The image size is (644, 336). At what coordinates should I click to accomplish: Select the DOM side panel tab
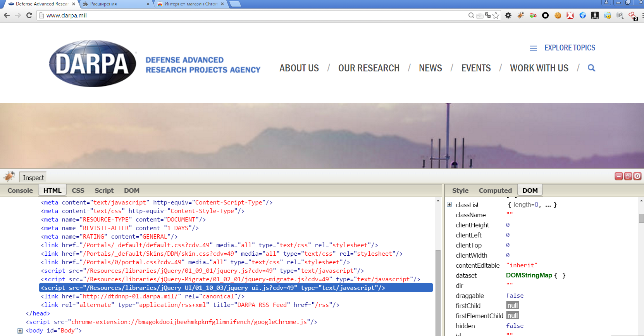pos(530,191)
